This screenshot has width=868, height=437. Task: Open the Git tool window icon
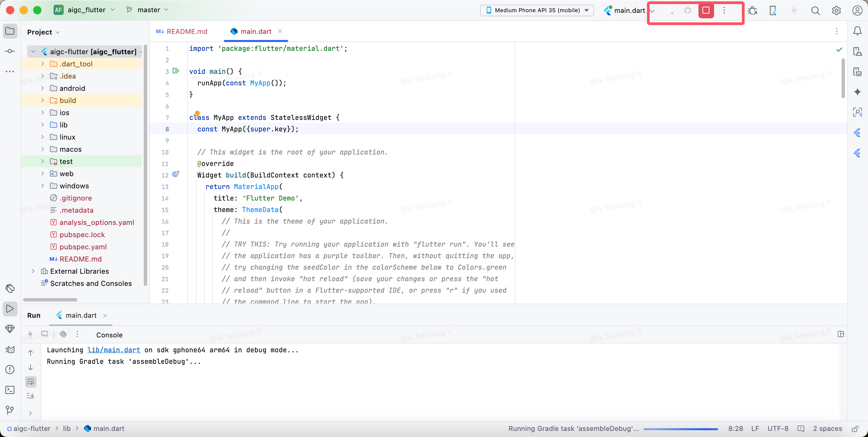tap(10, 410)
